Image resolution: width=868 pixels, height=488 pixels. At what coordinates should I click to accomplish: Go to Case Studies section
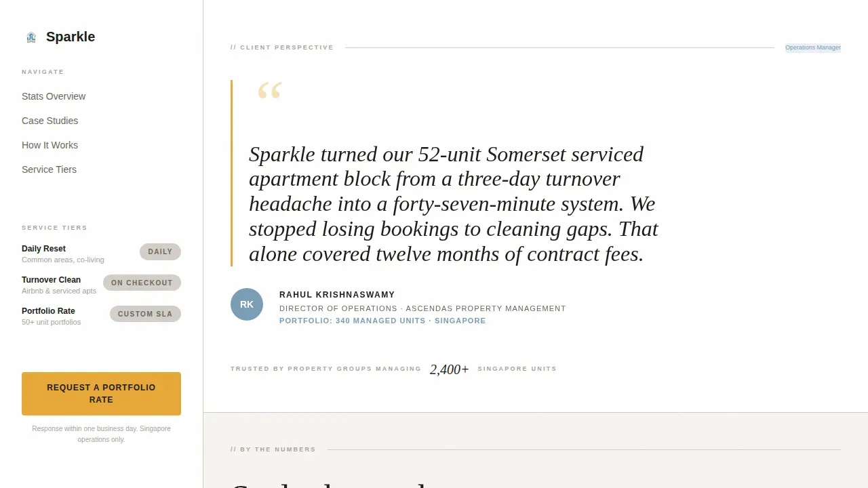click(x=50, y=121)
